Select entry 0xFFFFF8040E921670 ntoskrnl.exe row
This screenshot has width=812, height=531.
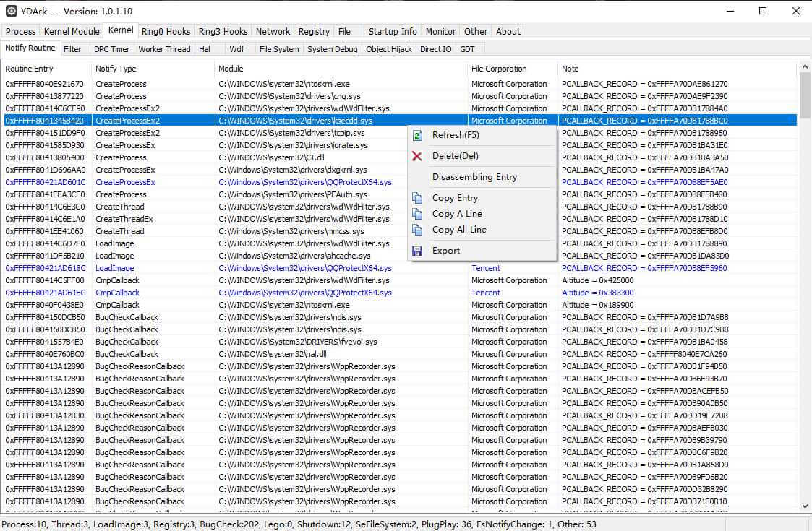[400, 84]
